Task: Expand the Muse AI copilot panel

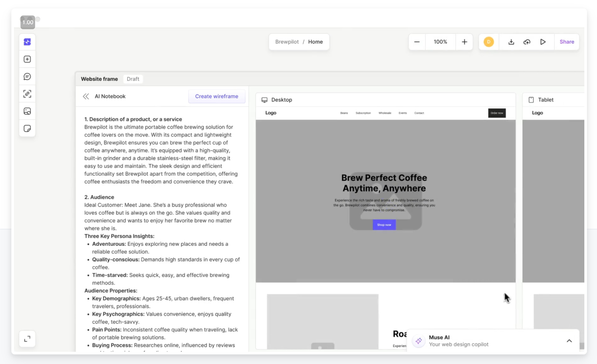Action: tap(569, 341)
